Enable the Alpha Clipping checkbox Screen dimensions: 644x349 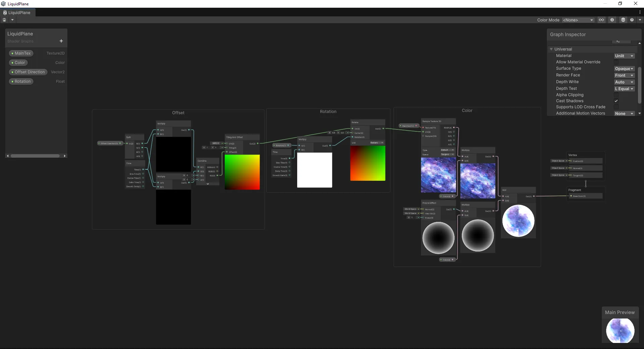tap(616, 95)
